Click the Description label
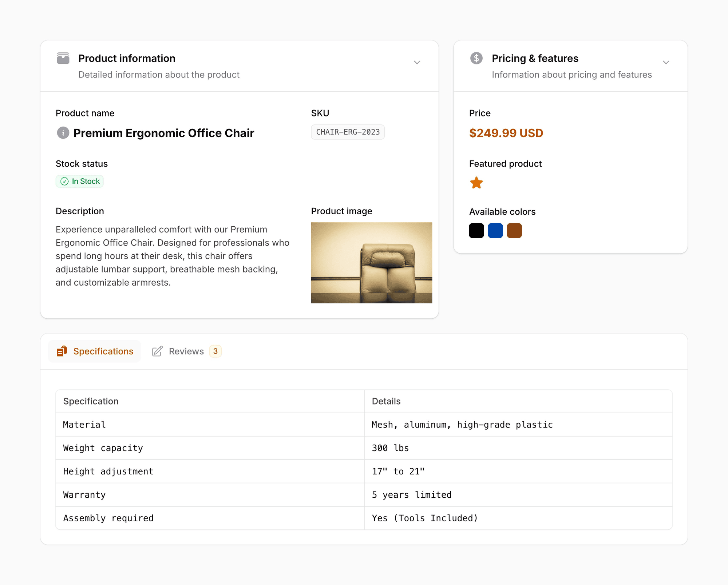 (80, 211)
